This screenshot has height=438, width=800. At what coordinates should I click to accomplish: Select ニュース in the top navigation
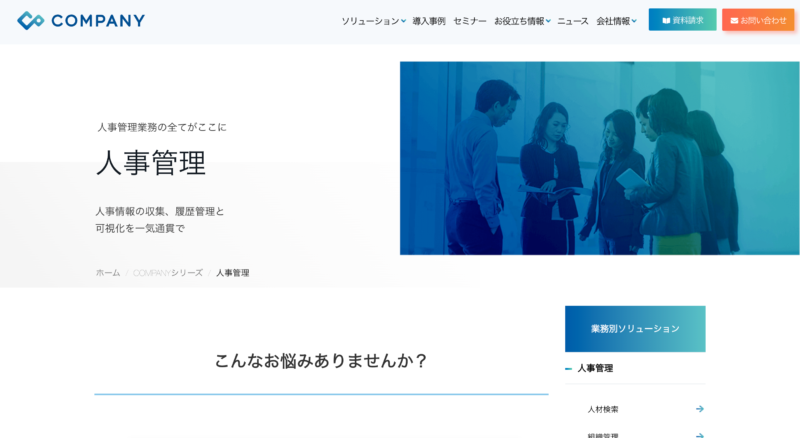click(x=573, y=21)
